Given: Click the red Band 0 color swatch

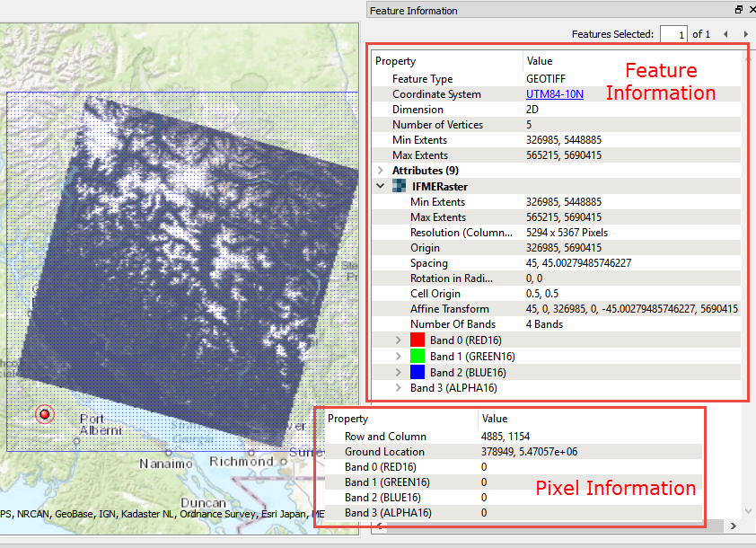Looking at the screenshot, I should 417,340.
